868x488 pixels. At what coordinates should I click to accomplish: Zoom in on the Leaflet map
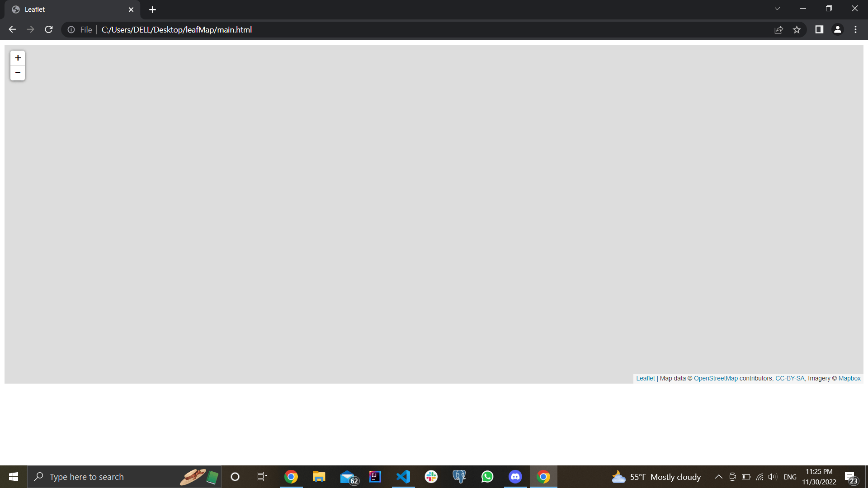[18, 58]
